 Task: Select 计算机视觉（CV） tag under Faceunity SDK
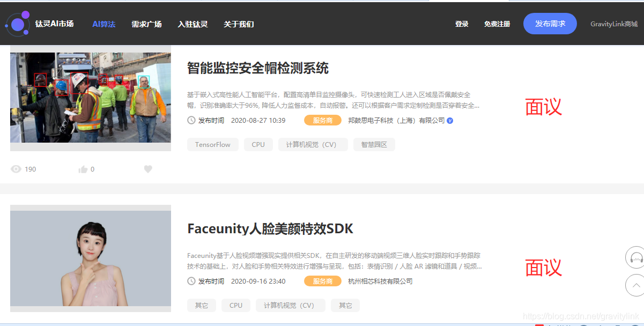[x=291, y=306]
